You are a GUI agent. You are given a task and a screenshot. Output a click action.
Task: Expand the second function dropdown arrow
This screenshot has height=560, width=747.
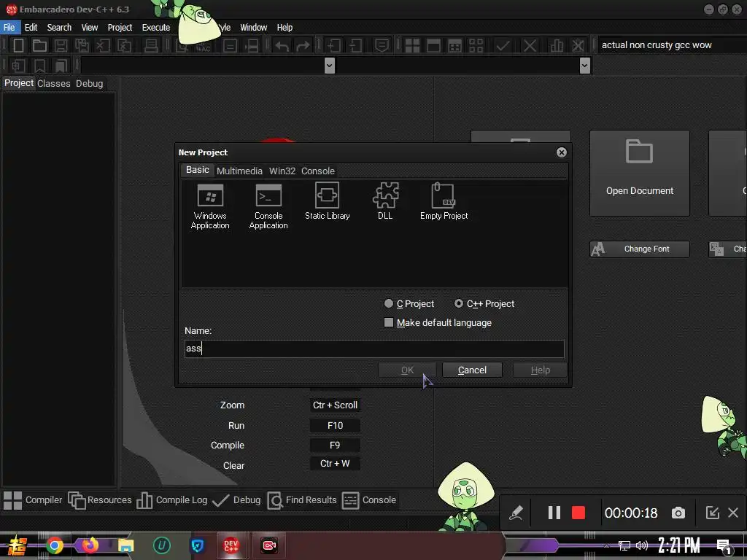[x=584, y=65]
